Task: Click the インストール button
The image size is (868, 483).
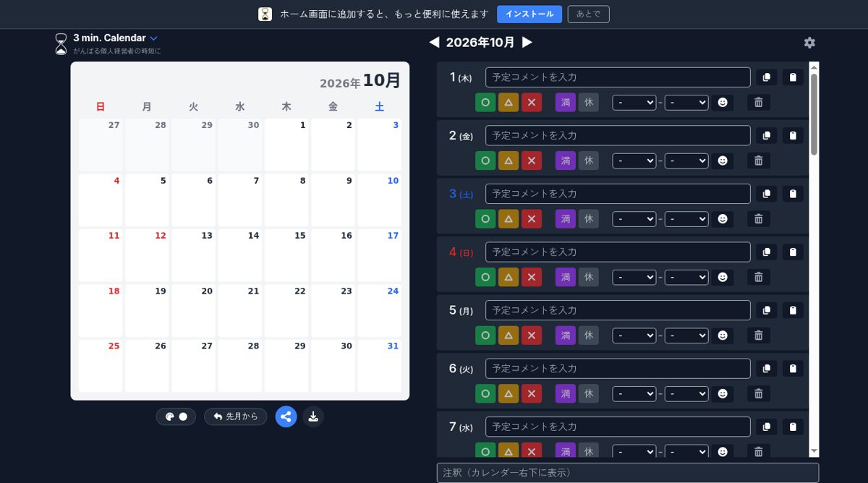Action: (x=529, y=14)
